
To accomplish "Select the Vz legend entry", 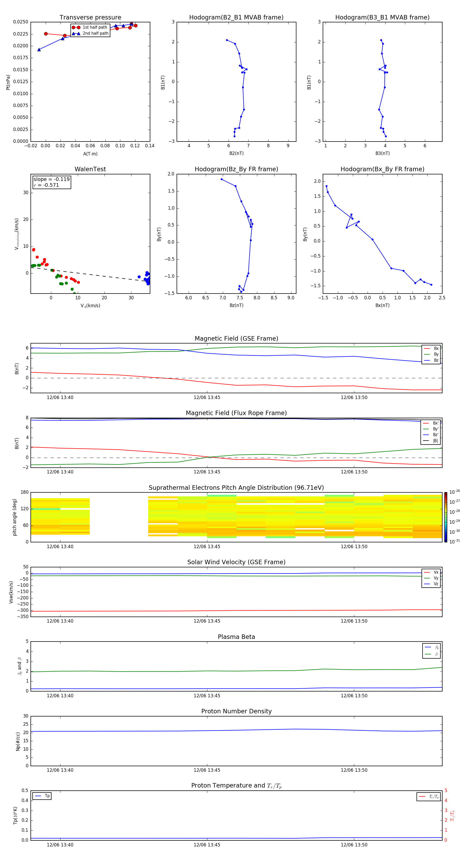I will [431, 584].
